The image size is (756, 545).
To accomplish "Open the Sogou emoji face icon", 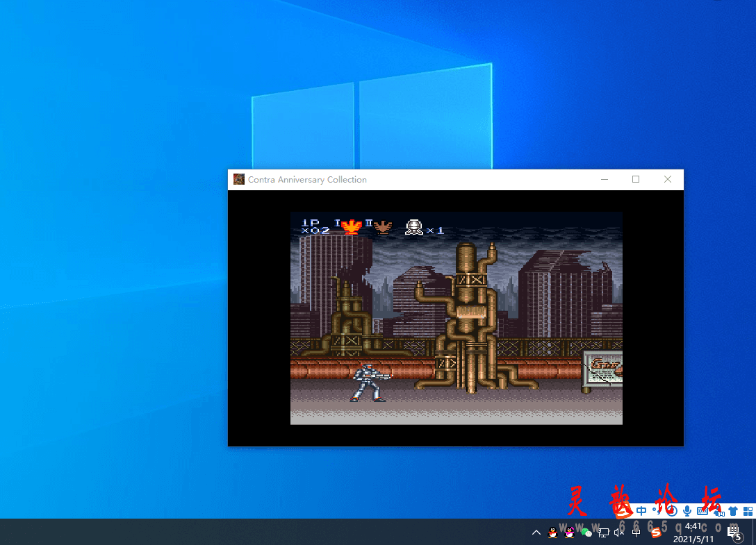I will point(672,511).
